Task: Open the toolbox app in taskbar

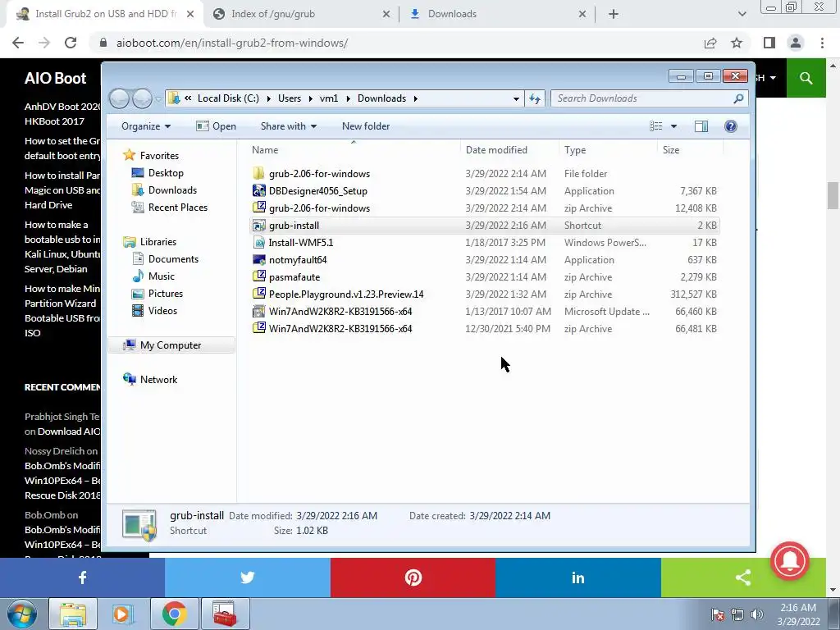Action: tap(225, 614)
